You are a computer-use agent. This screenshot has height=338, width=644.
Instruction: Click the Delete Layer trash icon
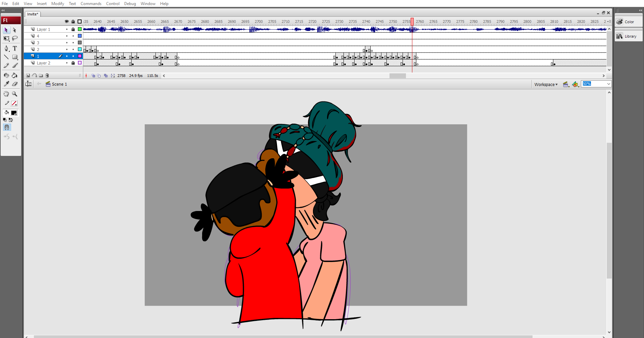point(47,76)
